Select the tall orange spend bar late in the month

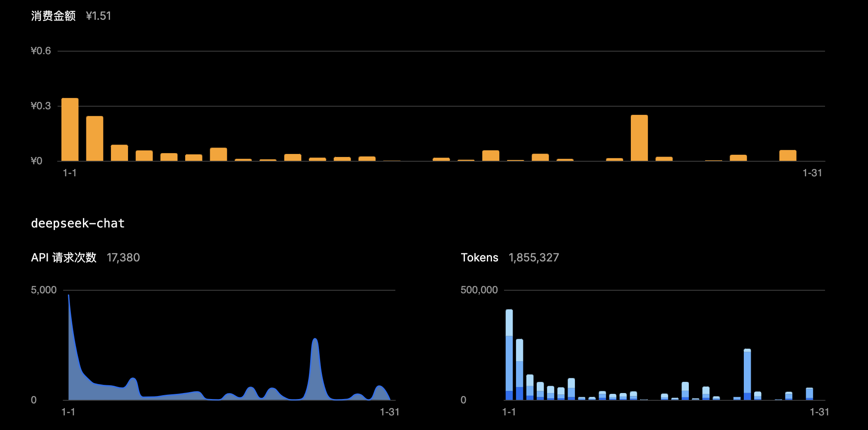click(x=639, y=138)
